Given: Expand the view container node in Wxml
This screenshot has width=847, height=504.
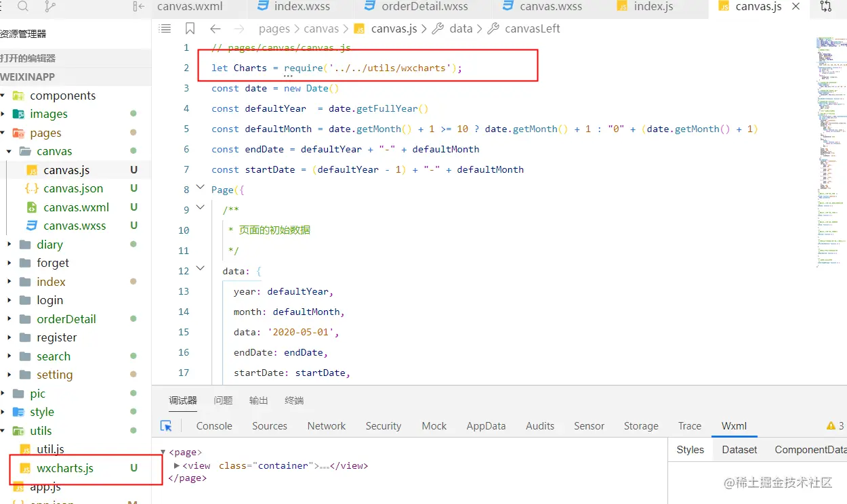Looking at the screenshot, I should click(177, 465).
